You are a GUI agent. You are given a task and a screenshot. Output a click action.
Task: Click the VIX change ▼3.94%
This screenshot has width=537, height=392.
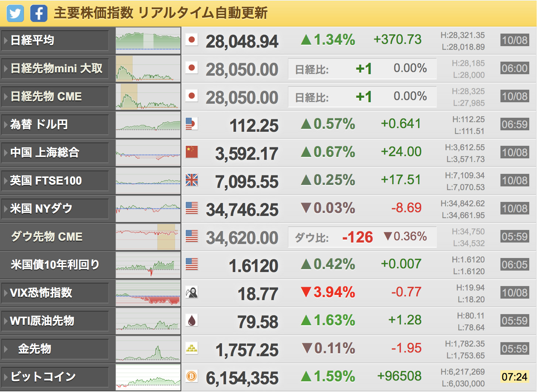[328, 292]
